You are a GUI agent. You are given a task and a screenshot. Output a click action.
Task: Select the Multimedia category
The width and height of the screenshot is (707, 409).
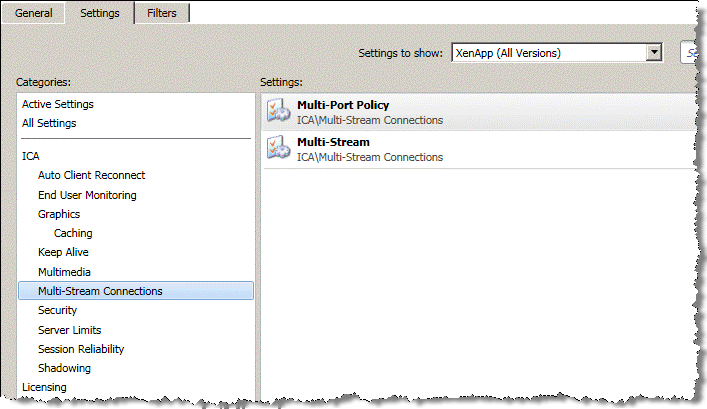[64, 272]
